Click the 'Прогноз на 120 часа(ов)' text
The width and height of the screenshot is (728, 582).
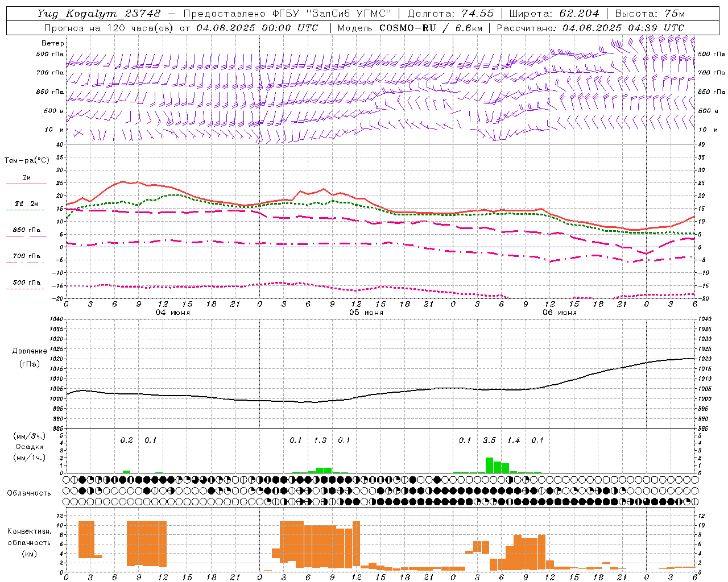click(110, 28)
